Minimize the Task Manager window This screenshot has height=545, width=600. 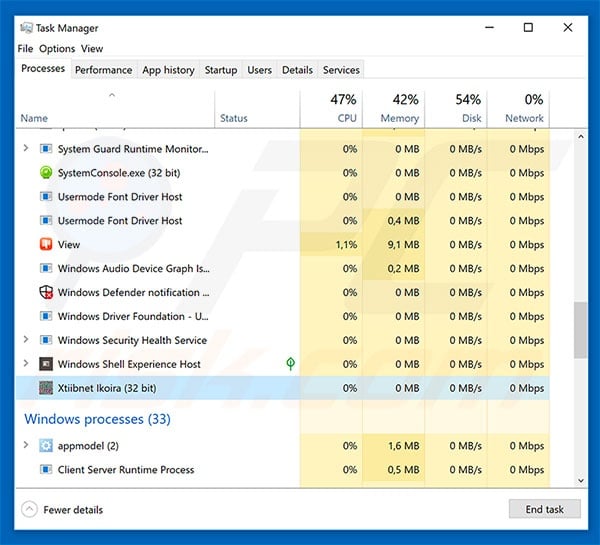pos(489,27)
